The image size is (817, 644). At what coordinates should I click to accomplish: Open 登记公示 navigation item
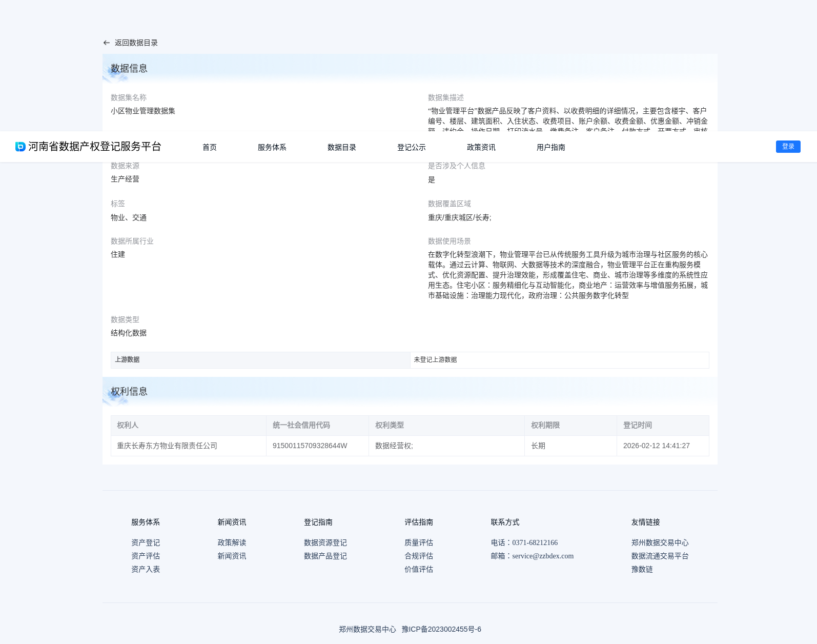pyautogui.click(x=412, y=147)
